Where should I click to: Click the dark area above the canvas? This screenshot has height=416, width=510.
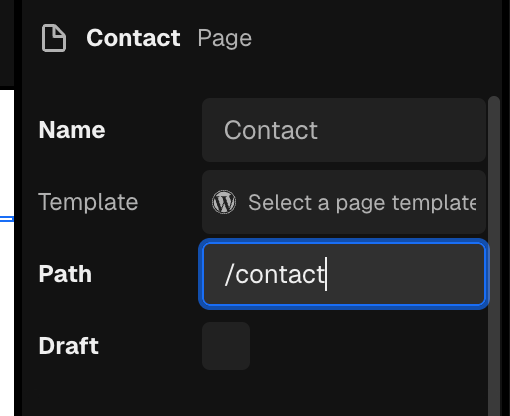(x=7, y=43)
